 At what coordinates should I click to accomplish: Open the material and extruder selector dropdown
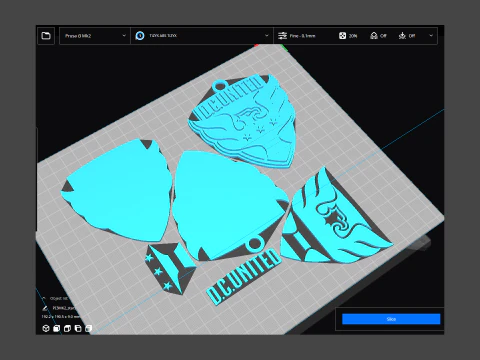(x=202, y=36)
